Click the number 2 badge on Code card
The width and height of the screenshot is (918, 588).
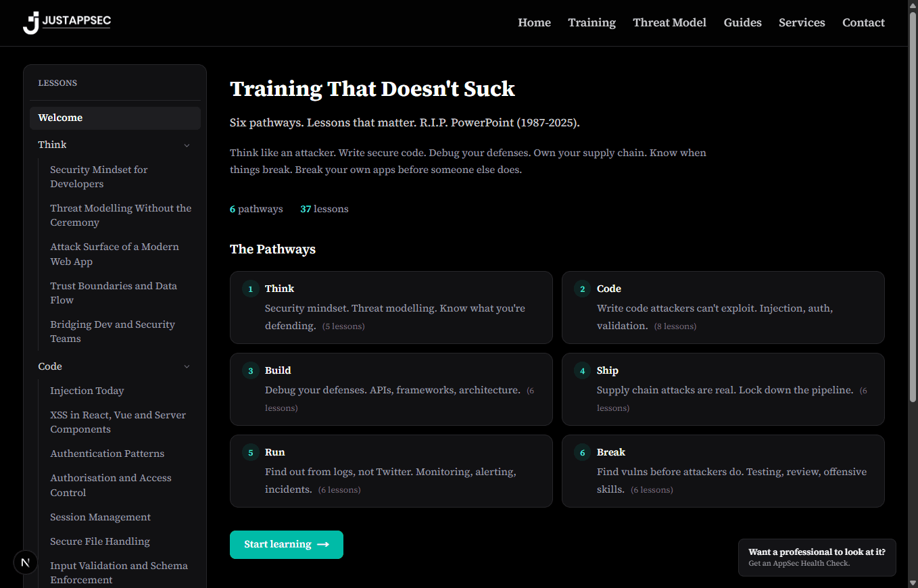click(x=583, y=289)
